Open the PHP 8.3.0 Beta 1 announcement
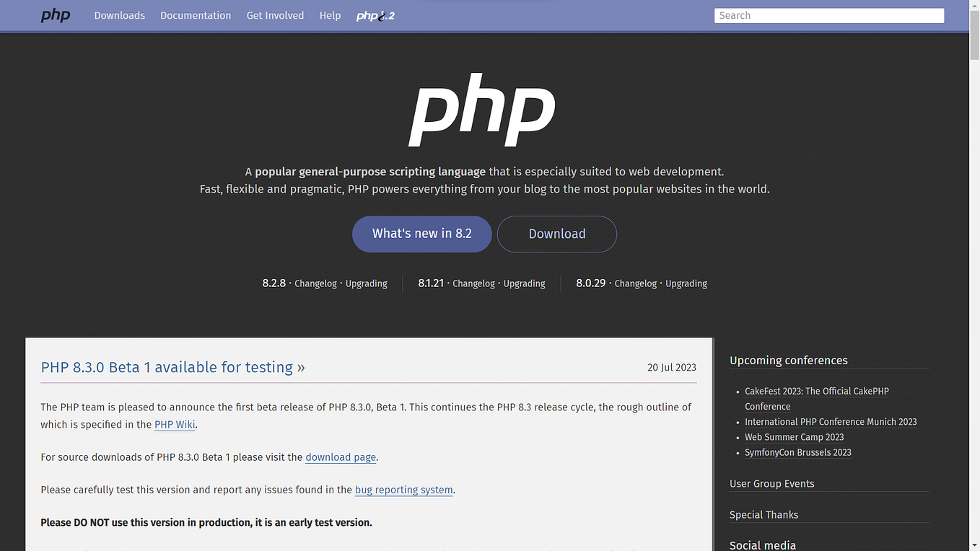This screenshot has width=980, height=551. click(167, 367)
